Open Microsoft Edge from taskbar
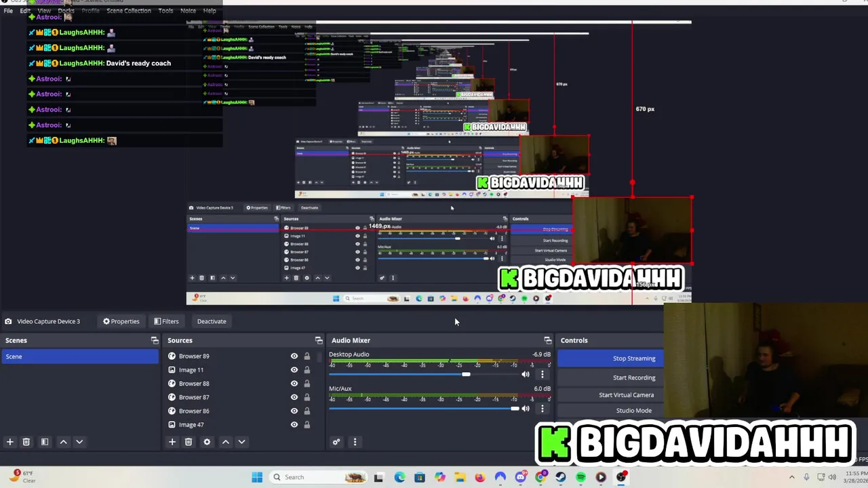Screen dimensions: 868x488 (x=399, y=477)
